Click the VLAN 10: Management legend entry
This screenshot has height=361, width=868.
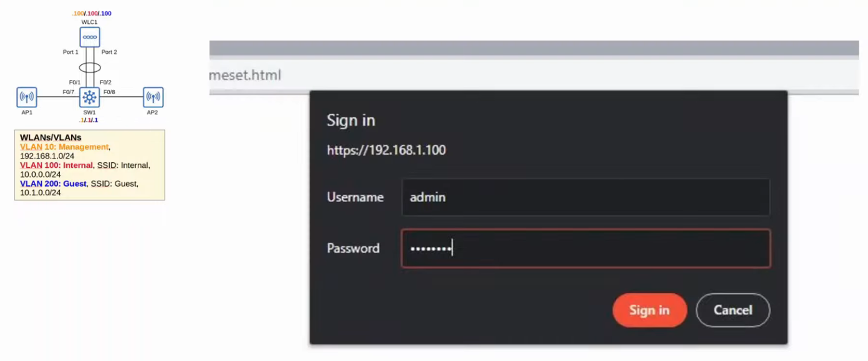point(64,147)
